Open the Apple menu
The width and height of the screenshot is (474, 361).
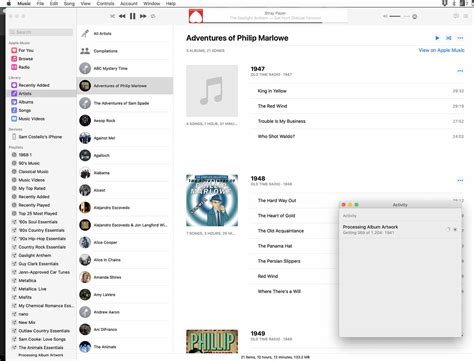pos(9,3)
